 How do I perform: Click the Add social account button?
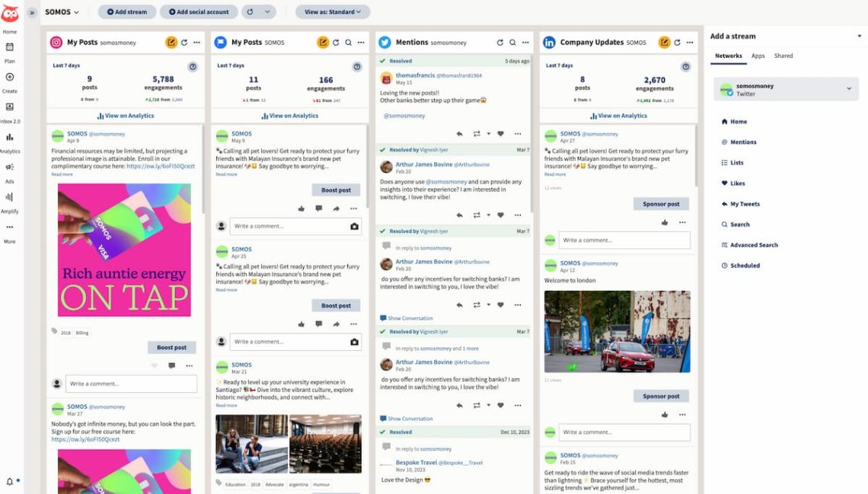tap(199, 11)
